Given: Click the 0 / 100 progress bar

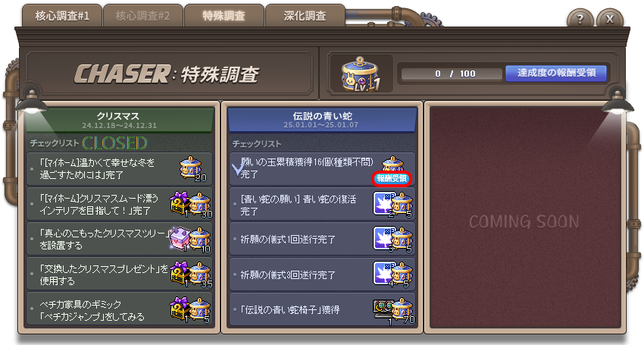Looking at the screenshot, I should coord(452,74).
